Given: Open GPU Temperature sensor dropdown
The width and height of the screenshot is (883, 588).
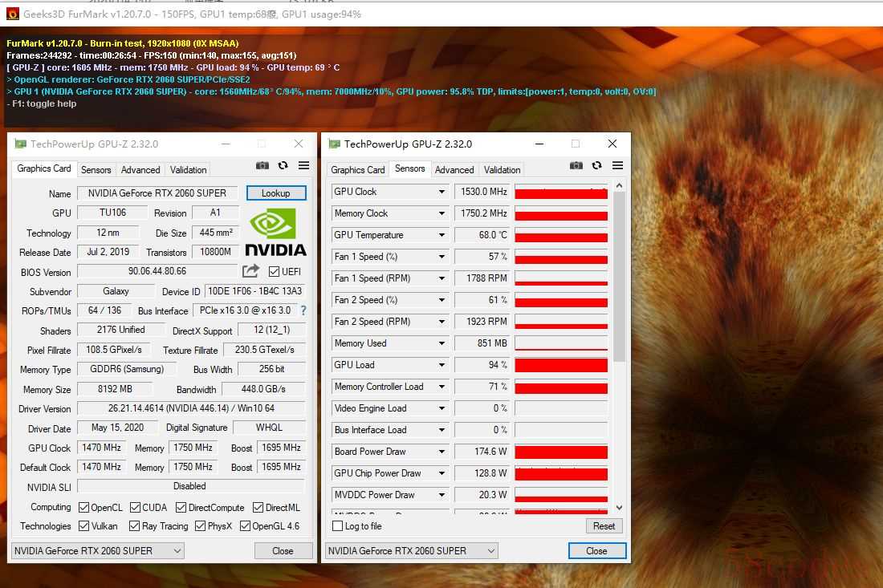Looking at the screenshot, I should click(442, 235).
